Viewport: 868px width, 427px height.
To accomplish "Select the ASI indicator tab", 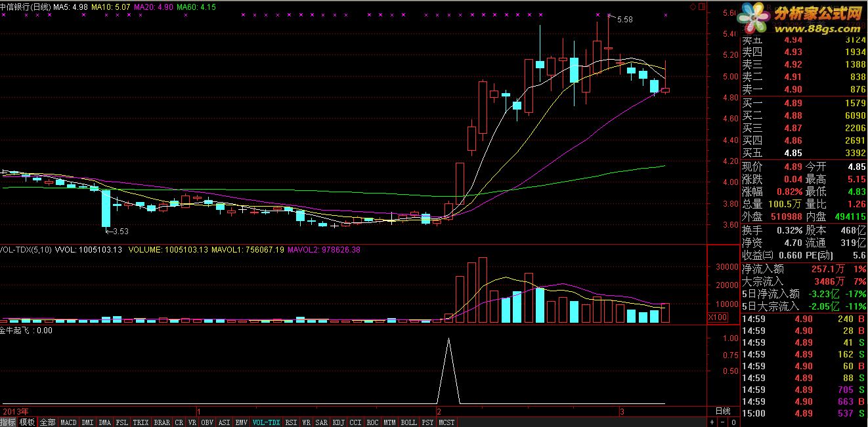I will 225,422.
